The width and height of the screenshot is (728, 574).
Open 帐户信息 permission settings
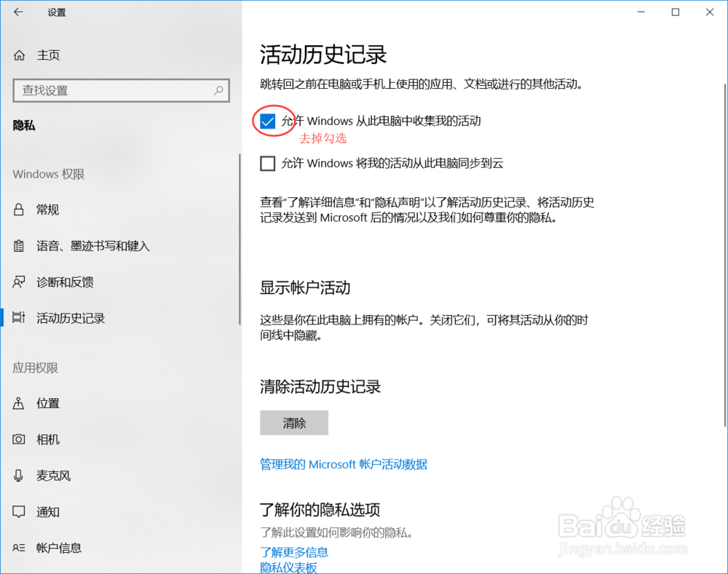pos(59,548)
